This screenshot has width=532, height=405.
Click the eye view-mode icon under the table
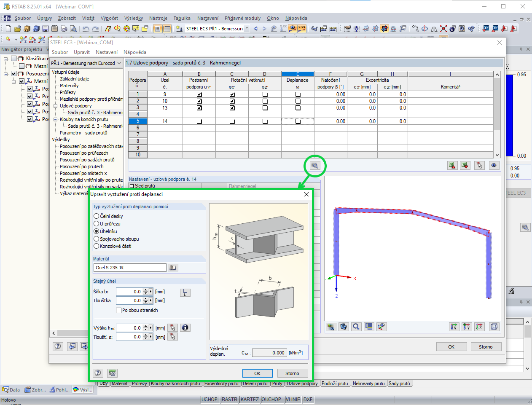click(x=494, y=165)
